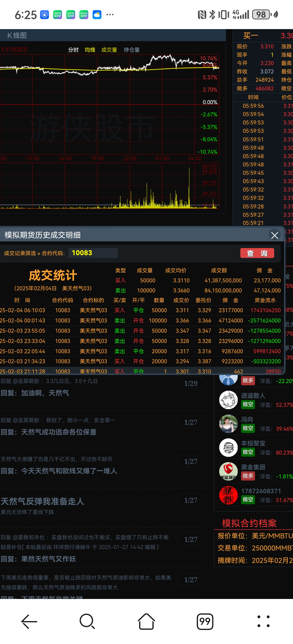Go to browser home page icon

(146, 621)
